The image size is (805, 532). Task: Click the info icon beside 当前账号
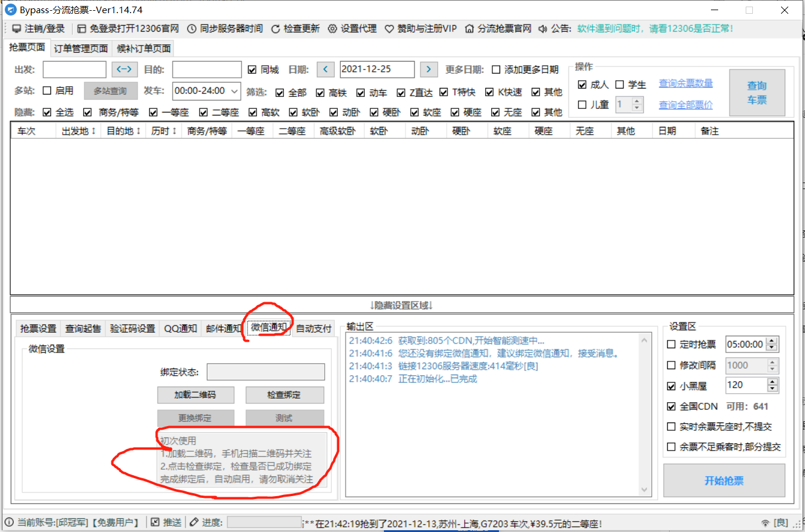[8, 522]
